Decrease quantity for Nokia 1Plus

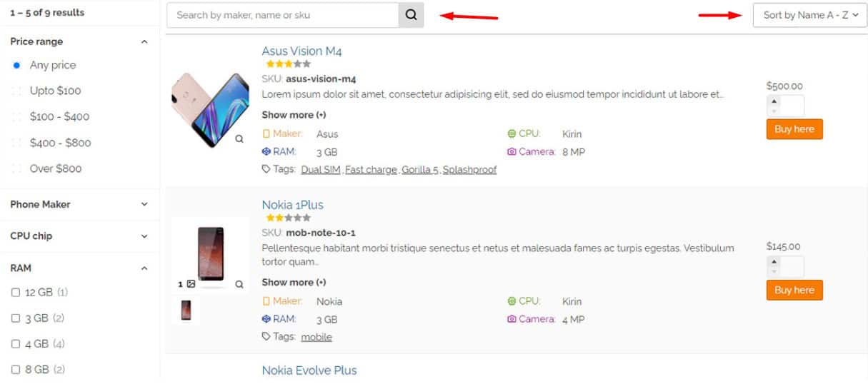(x=775, y=272)
